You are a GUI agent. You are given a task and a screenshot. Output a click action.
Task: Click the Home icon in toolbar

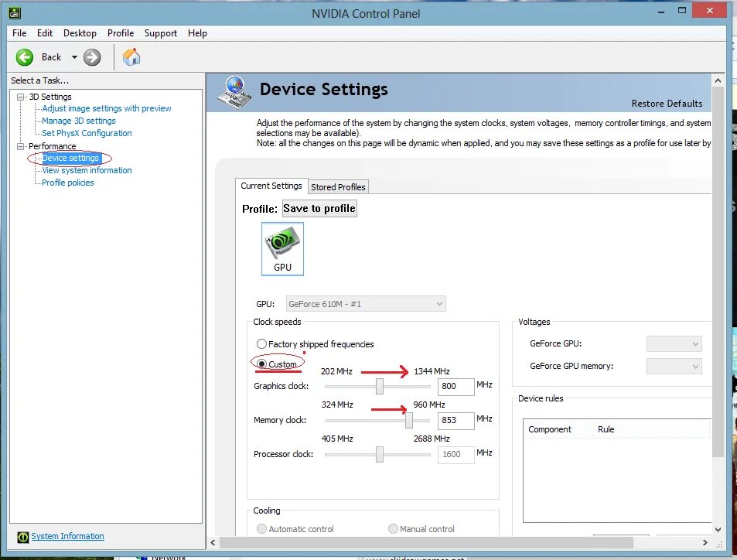pyautogui.click(x=131, y=57)
